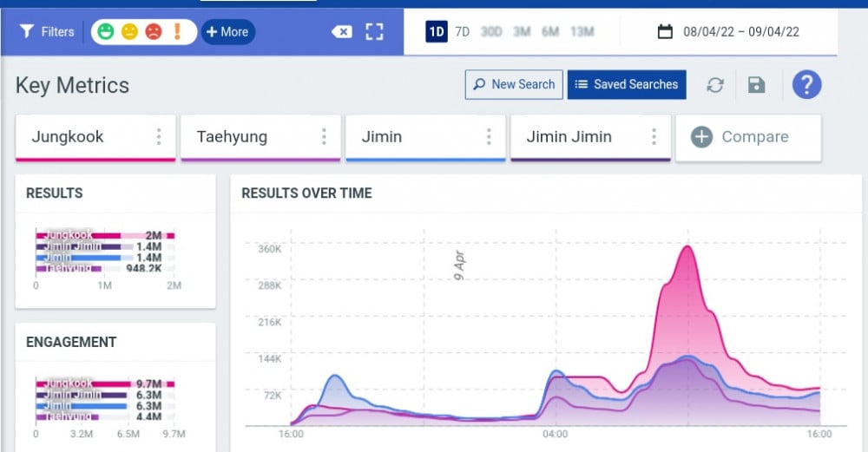Open the date range 08/04/22 – 09/04/22

pos(741,31)
